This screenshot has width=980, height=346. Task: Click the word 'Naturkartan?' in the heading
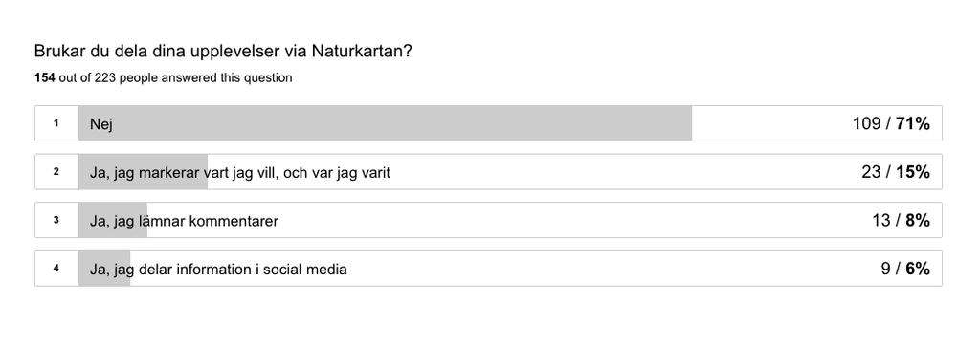tap(361, 52)
